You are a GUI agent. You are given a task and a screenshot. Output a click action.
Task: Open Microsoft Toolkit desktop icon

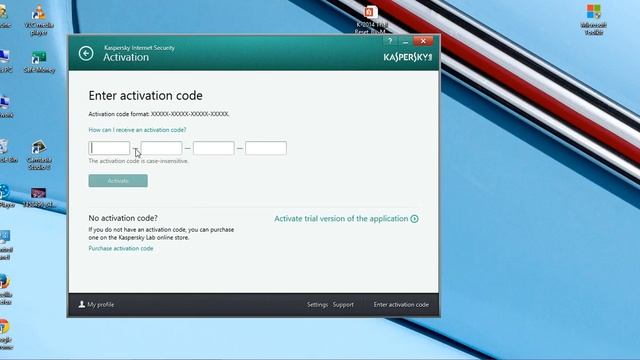point(593,20)
